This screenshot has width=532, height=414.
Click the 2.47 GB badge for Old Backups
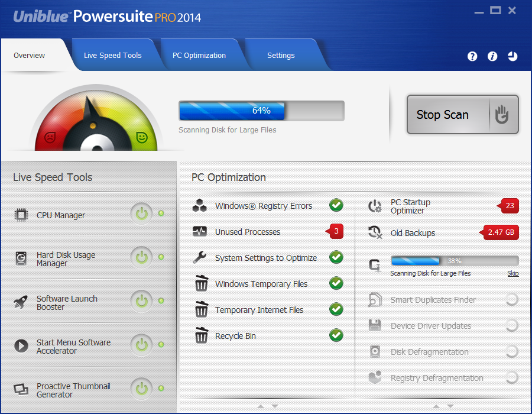(499, 232)
